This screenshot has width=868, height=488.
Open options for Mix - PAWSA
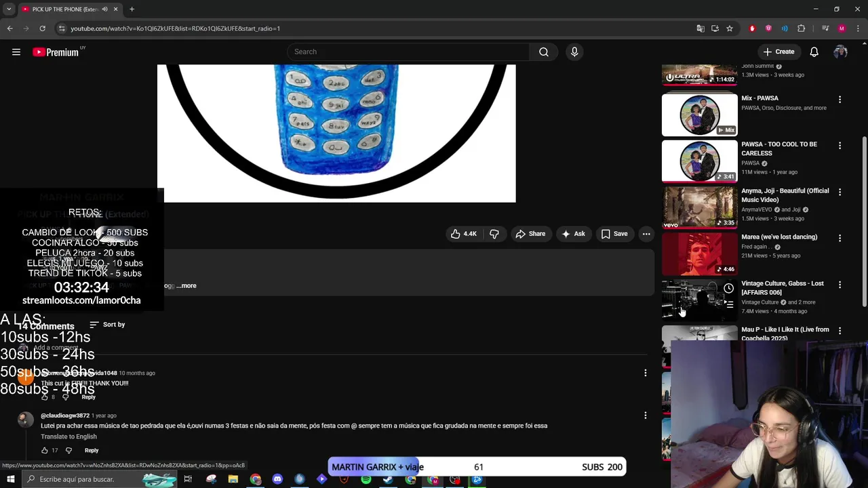click(840, 100)
